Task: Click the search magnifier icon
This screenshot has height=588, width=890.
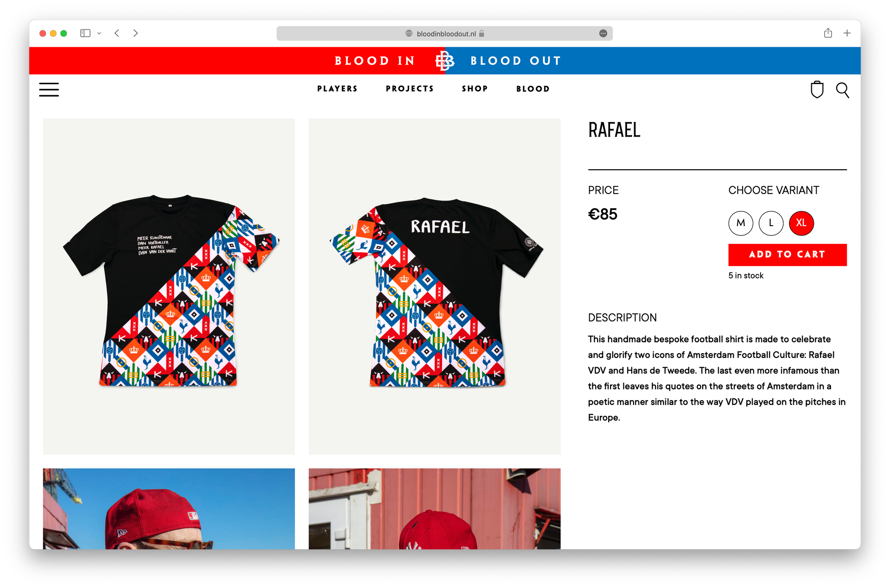Action: coord(842,90)
